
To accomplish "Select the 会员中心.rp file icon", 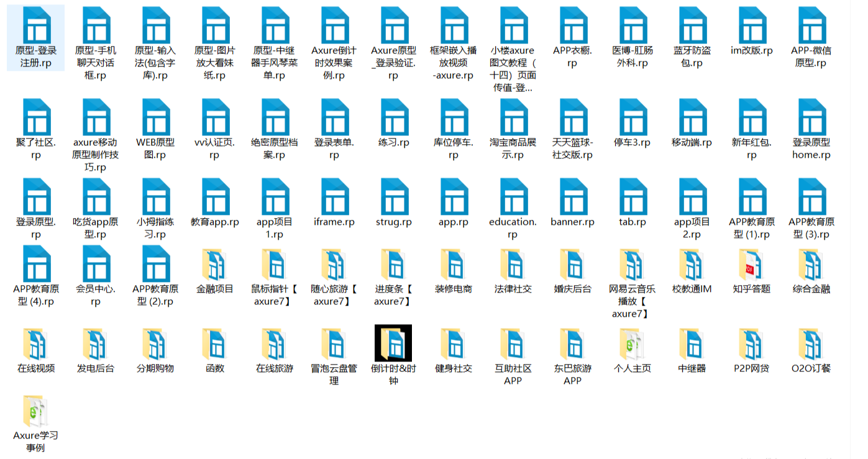I will point(96,263).
